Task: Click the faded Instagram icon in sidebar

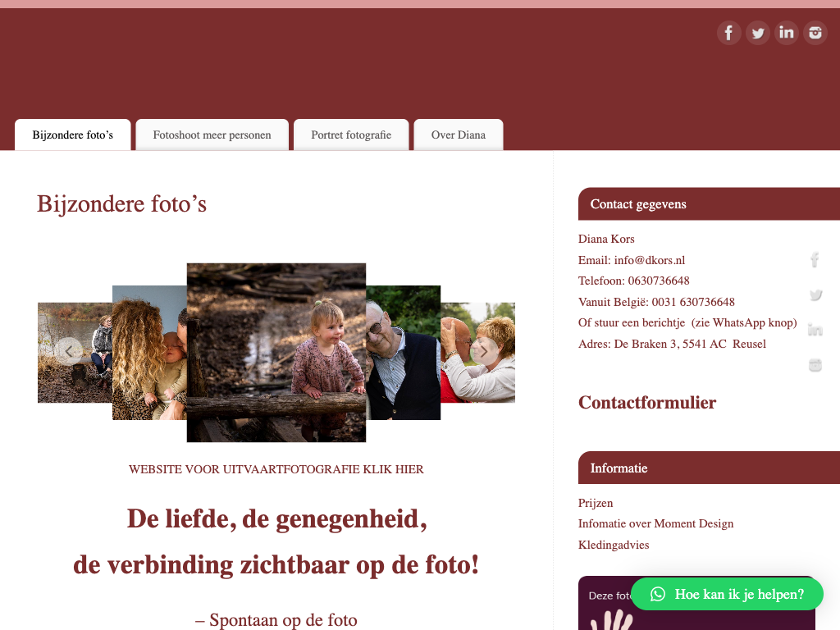Action: (x=815, y=365)
